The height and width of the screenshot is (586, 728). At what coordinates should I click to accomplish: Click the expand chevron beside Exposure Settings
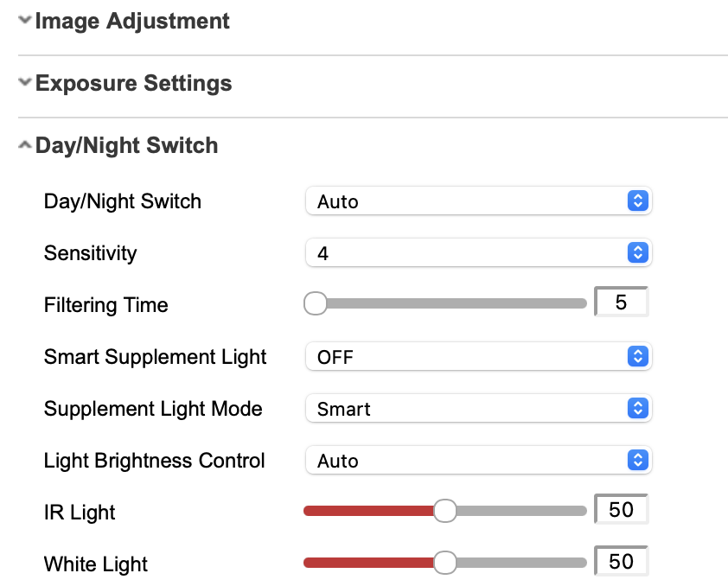coord(24,81)
